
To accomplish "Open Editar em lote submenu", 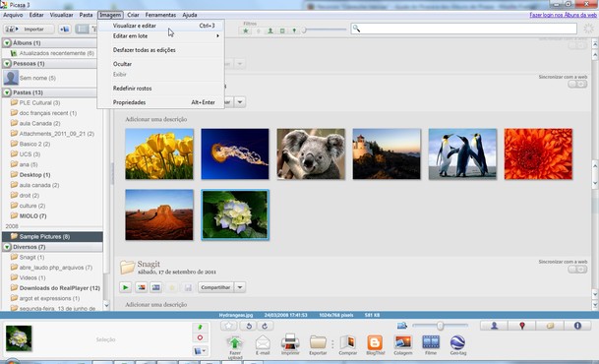I will click(x=160, y=35).
